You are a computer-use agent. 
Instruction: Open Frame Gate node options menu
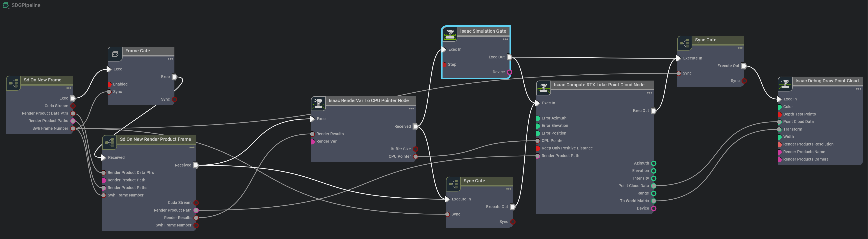point(170,59)
